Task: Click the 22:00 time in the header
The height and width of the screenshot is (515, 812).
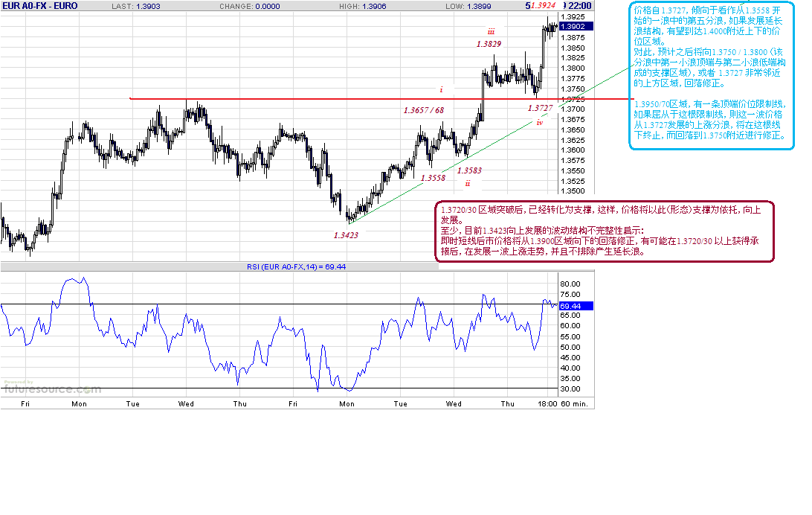Action: [x=579, y=6]
